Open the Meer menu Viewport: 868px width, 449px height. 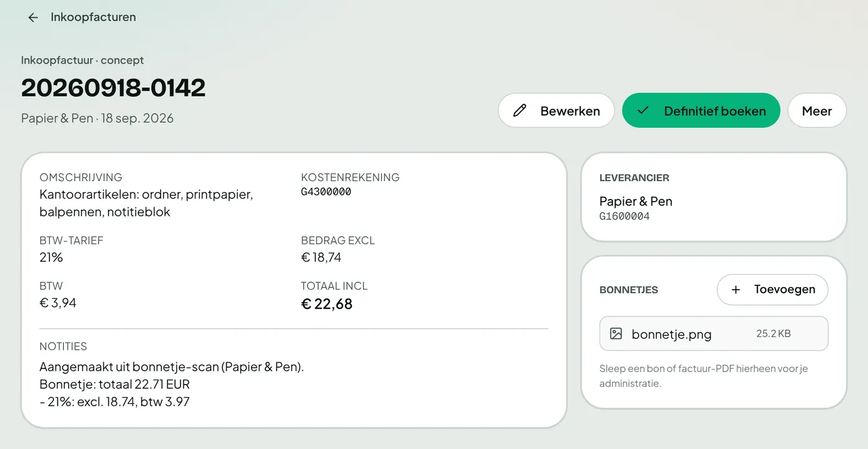click(x=817, y=110)
